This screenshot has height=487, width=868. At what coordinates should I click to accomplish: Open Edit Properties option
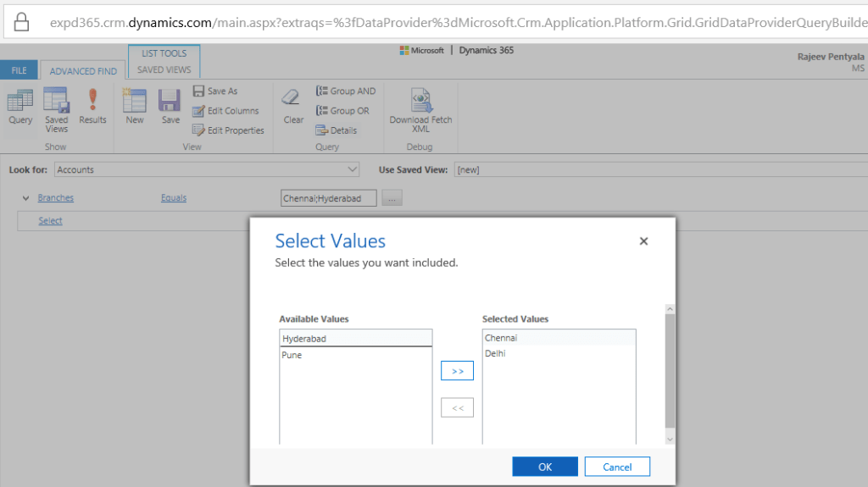point(229,130)
